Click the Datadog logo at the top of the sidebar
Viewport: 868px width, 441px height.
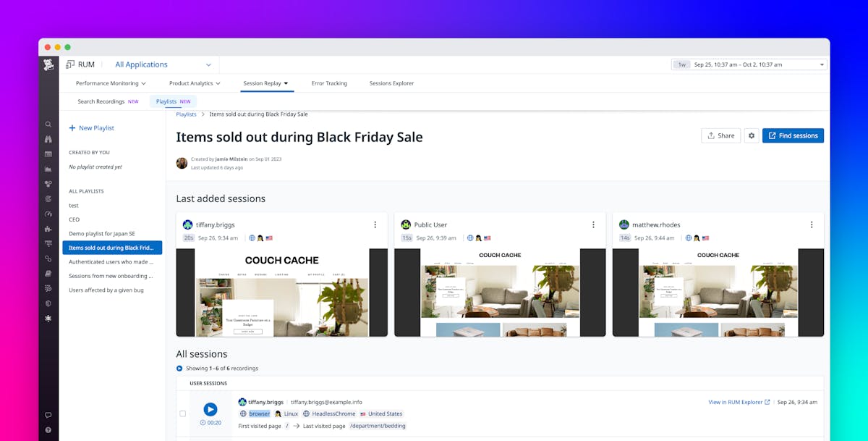[48, 64]
